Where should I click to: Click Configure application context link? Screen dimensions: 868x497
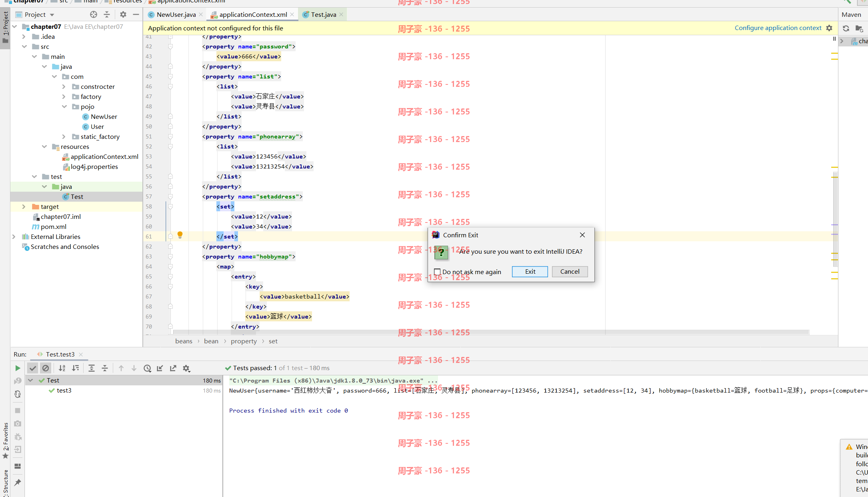tap(778, 28)
